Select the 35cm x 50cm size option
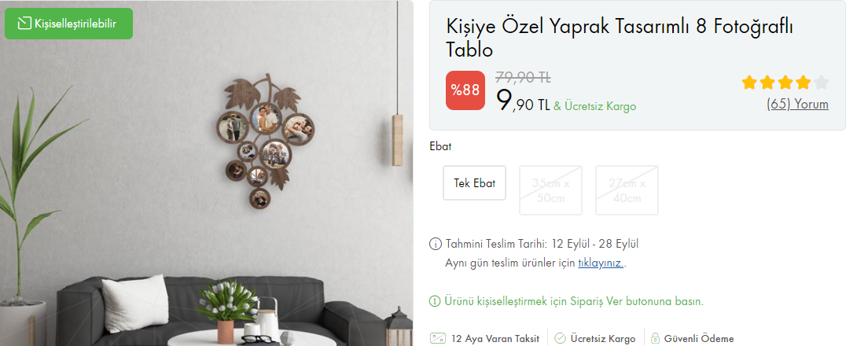This screenshot has width=868, height=346. tap(550, 190)
